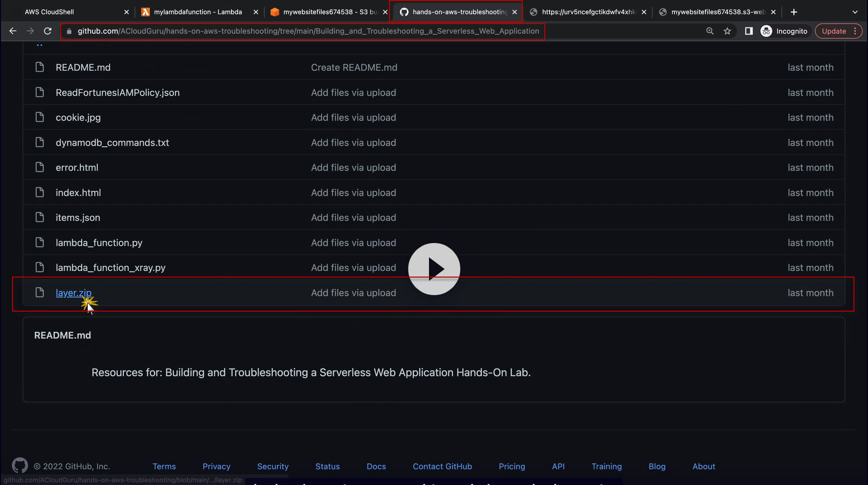Open Training footer link
This screenshot has height=485, width=868.
pos(607,466)
